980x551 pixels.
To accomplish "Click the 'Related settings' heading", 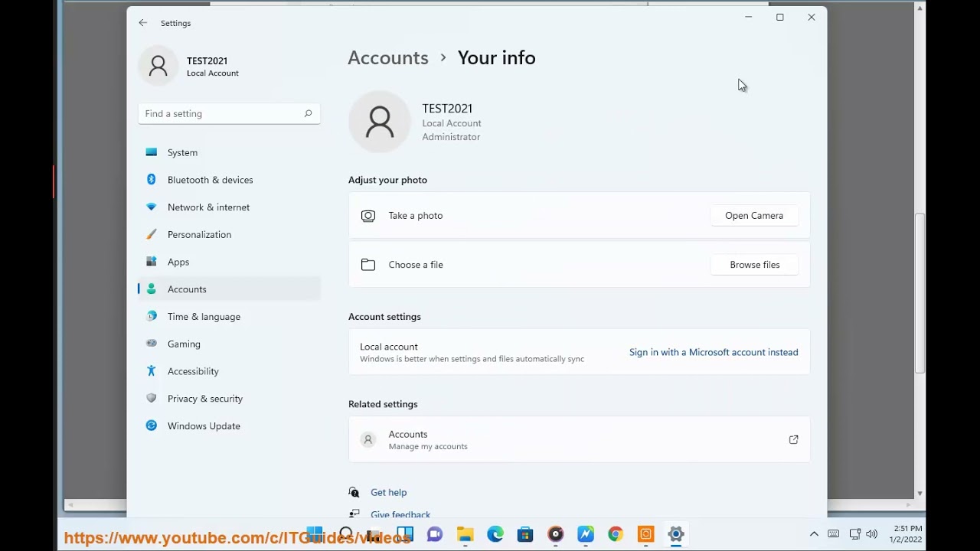I will point(383,404).
